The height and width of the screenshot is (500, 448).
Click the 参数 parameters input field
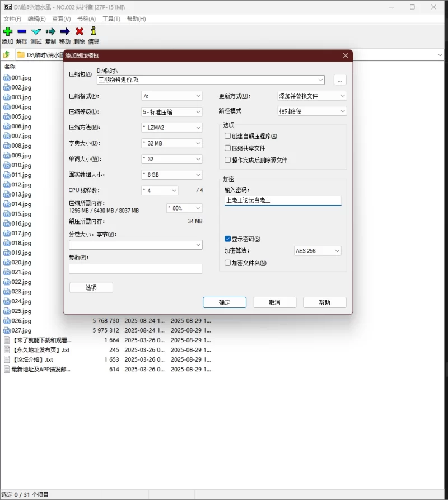point(136,269)
